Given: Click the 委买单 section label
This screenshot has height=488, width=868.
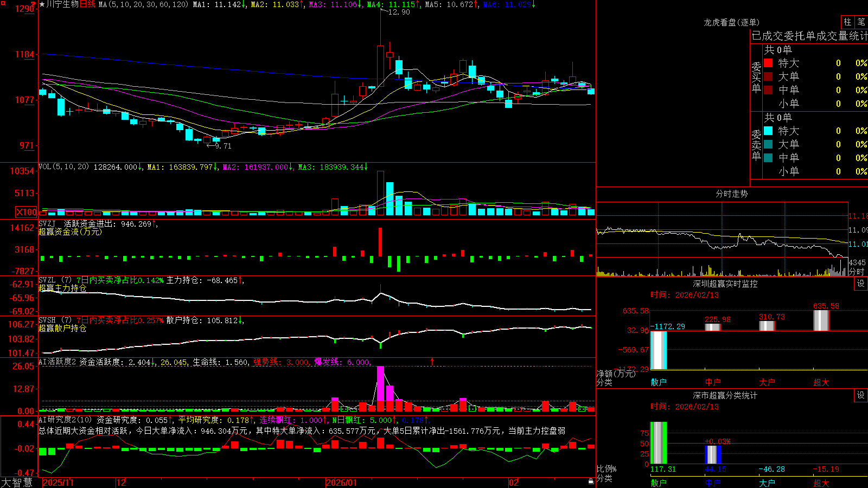Looking at the screenshot, I should click(756, 76).
